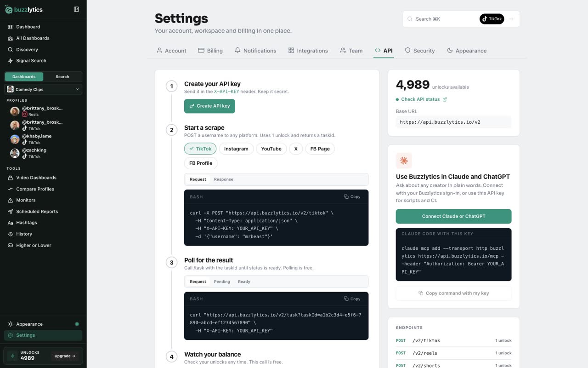The width and height of the screenshot is (588, 368).
Task: Show the Pending poll example tab
Action: (x=222, y=282)
